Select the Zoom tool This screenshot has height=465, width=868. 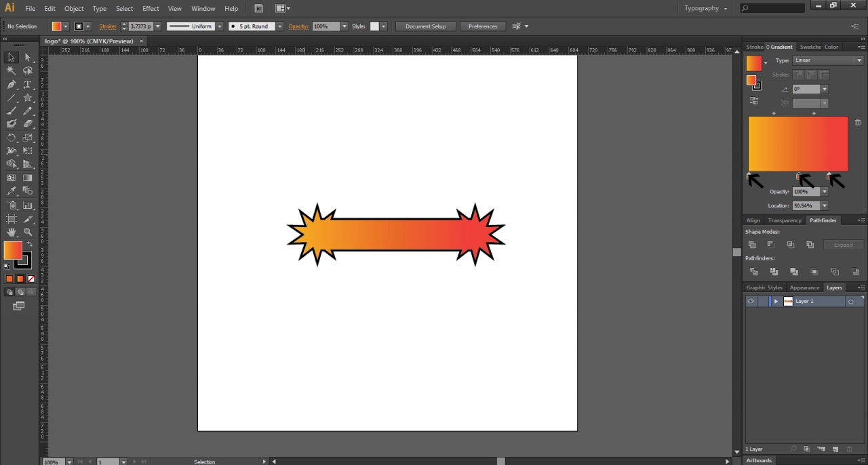pos(28,232)
